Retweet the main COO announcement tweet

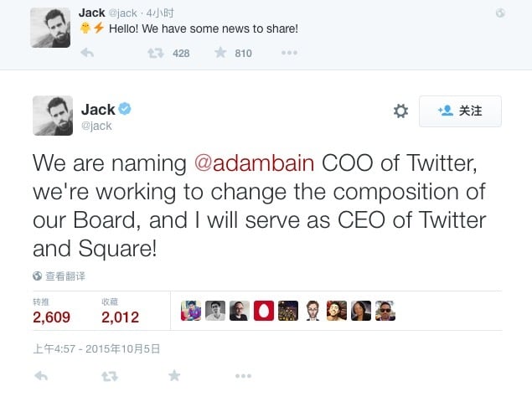click(109, 376)
